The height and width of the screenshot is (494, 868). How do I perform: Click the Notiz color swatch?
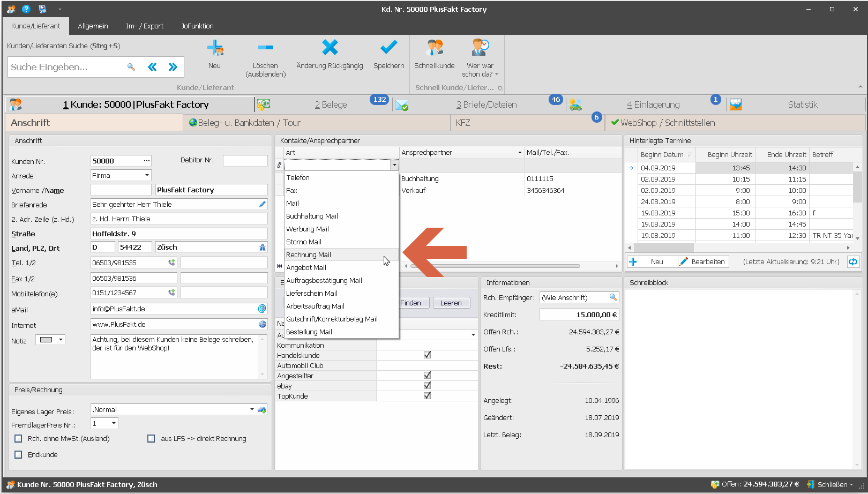pos(46,340)
